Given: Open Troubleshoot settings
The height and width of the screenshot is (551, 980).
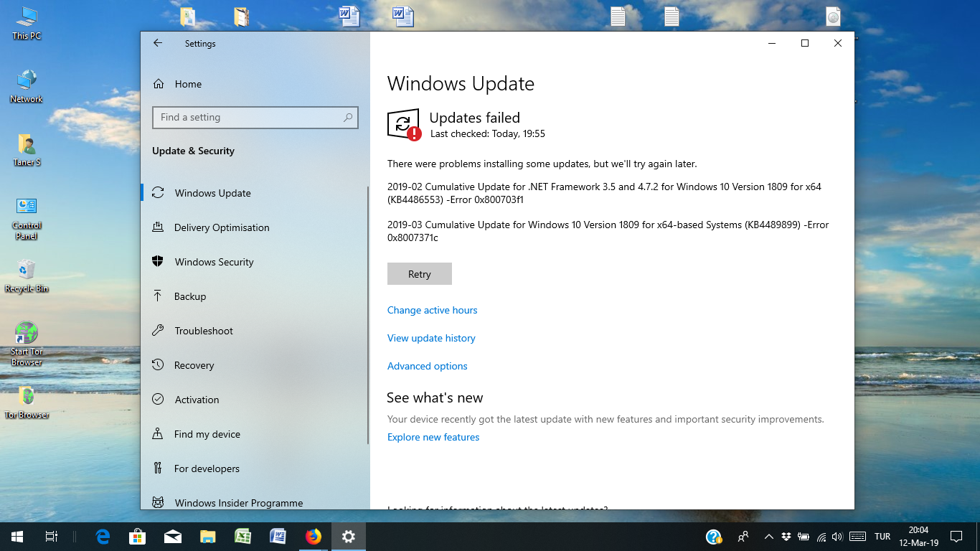Looking at the screenshot, I should coord(255,331).
